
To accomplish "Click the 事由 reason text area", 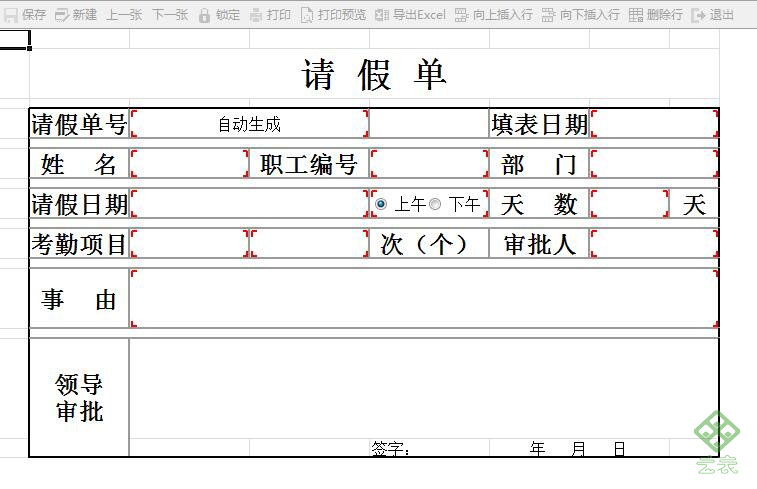I will point(424,298).
